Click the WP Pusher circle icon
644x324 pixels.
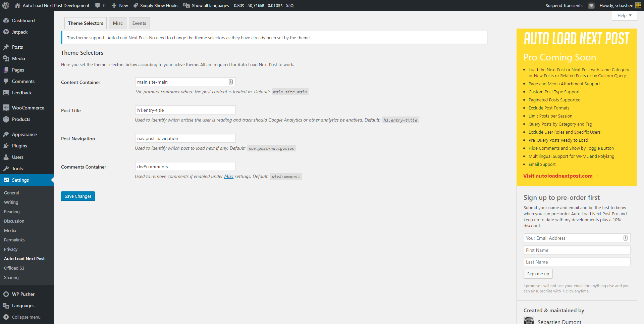point(6,294)
